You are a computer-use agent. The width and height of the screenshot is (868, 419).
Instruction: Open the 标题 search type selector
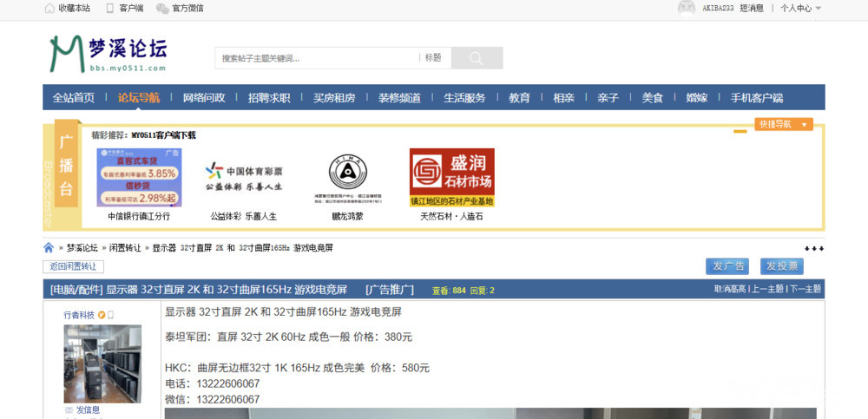click(x=433, y=58)
